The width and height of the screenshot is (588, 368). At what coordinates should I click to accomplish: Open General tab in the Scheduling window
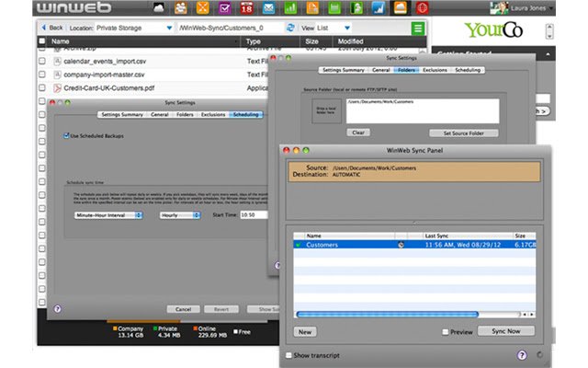coord(159,114)
